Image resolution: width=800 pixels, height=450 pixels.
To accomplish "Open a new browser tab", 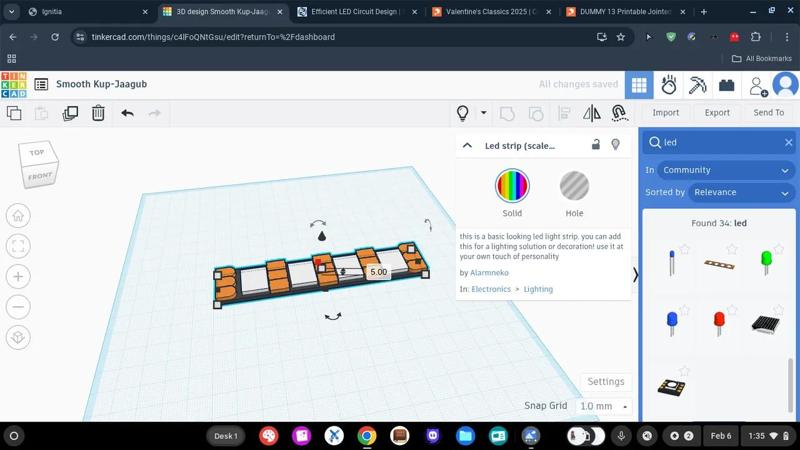I will (704, 12).
